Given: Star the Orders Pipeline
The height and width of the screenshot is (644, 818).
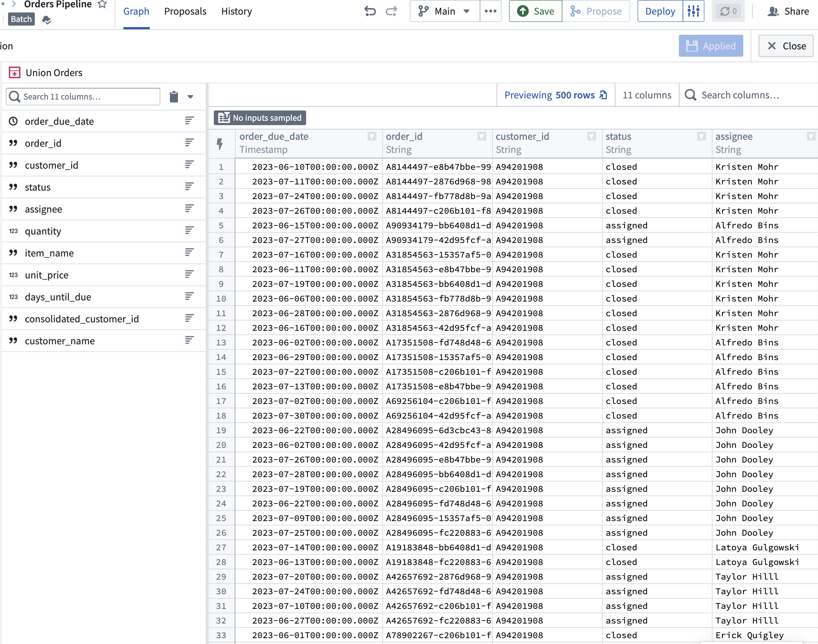Looking at the screenshot, I should click(x=101, y=4).
